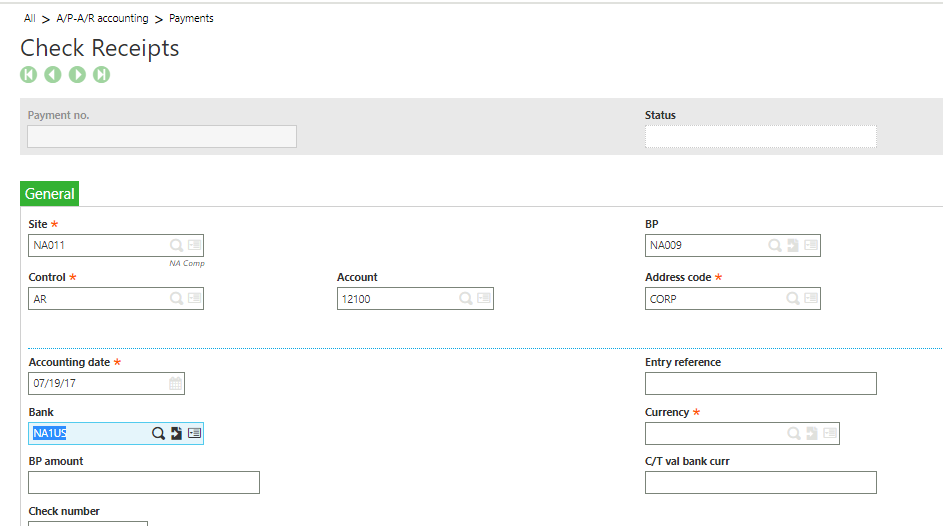Go to first record navigation icon

(29, 75)
